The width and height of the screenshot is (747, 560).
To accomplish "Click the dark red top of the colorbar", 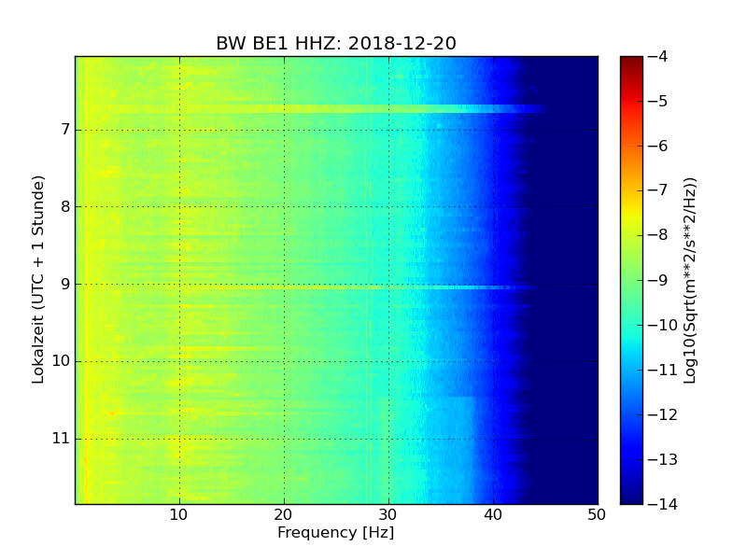I will [631, 62].
